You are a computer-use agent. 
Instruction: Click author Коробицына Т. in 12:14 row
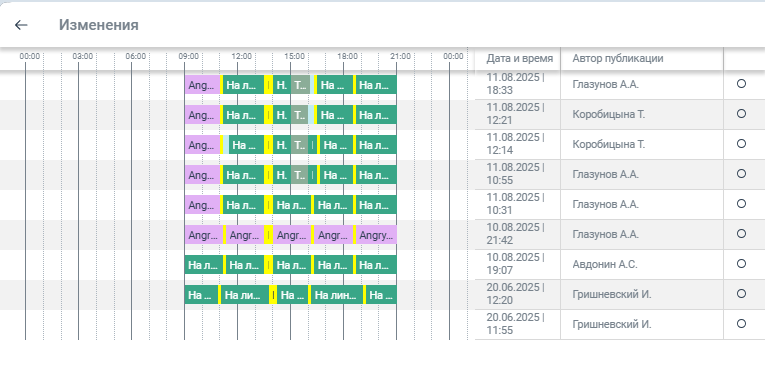pos(609,144)
